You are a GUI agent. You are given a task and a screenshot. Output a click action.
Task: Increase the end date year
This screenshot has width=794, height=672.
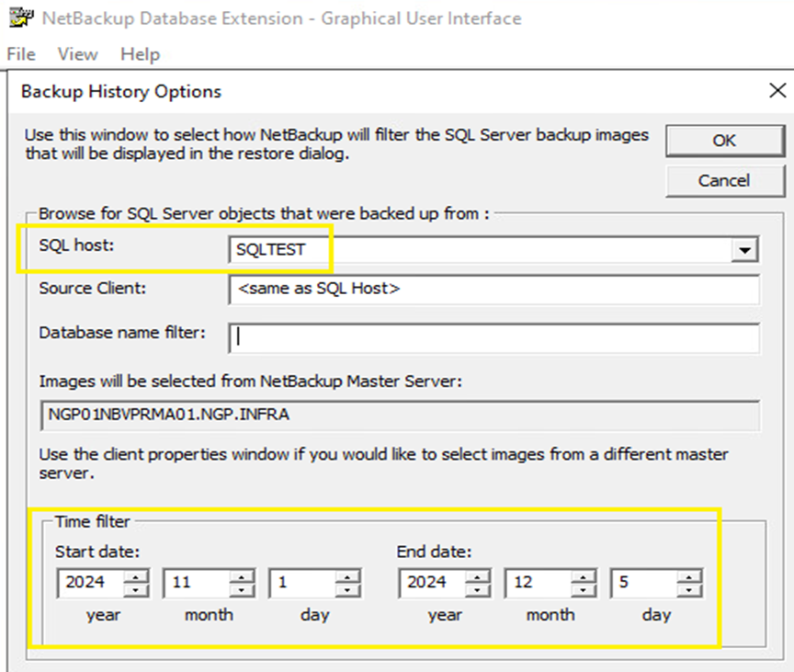(478, 576)
